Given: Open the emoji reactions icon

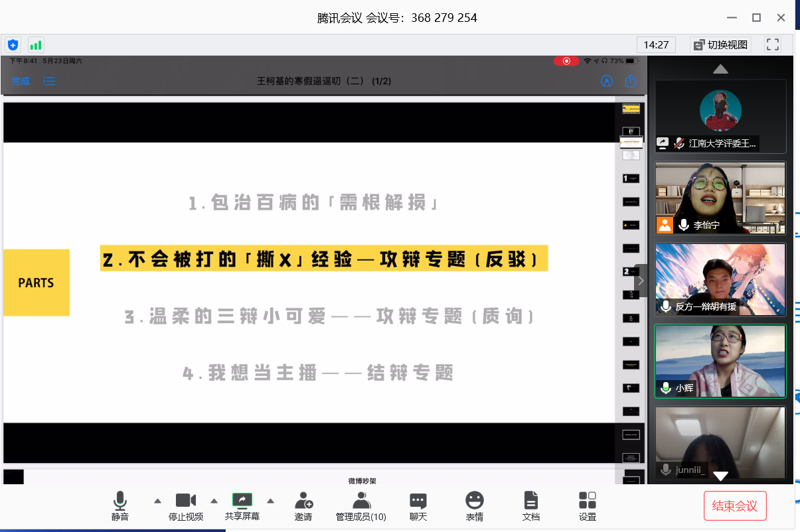Looking at the screenshot, I should coord(474,505).
